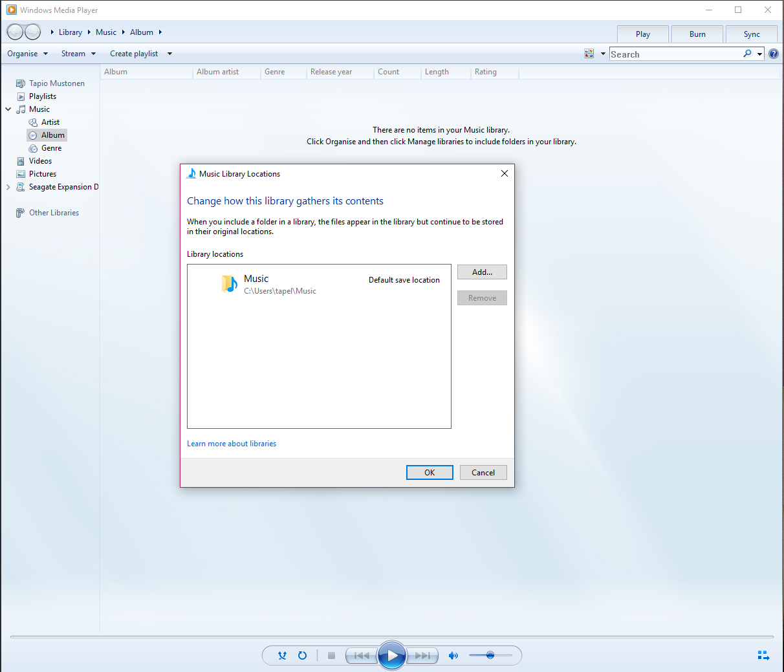Toggle shuffle playback
Screen dimensions: 784x672
282,655
